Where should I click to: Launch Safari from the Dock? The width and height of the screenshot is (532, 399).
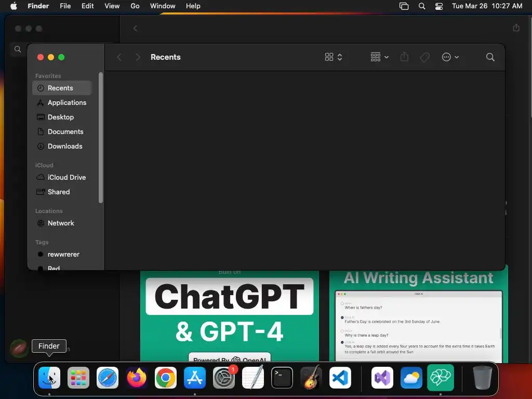pyautogui.click(x=108, y=378)
